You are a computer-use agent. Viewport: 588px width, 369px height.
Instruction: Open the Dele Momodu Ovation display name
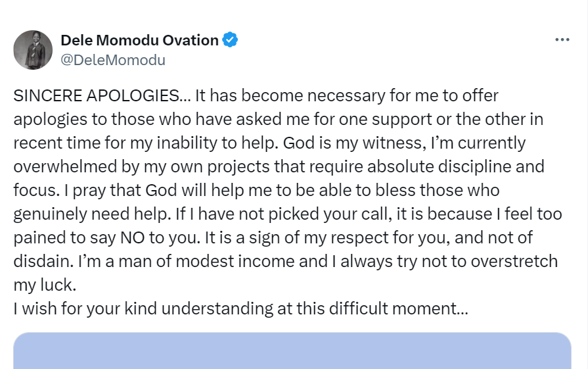tap(139, 40)
